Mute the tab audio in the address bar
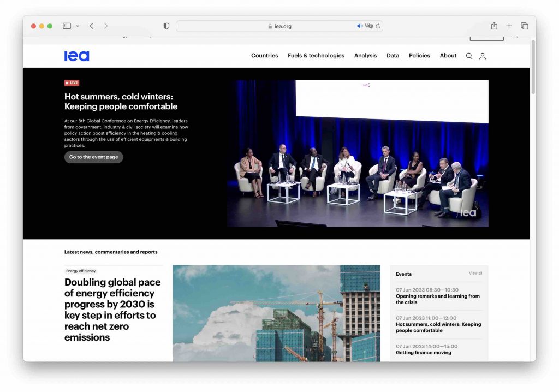 pyautogui.click(x=360, y=26)
